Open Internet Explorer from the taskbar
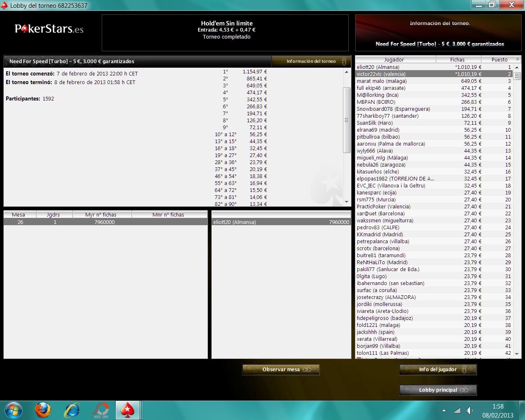Image resolution: width=525 pixels, height=420 pixels. tap(72, 410)
